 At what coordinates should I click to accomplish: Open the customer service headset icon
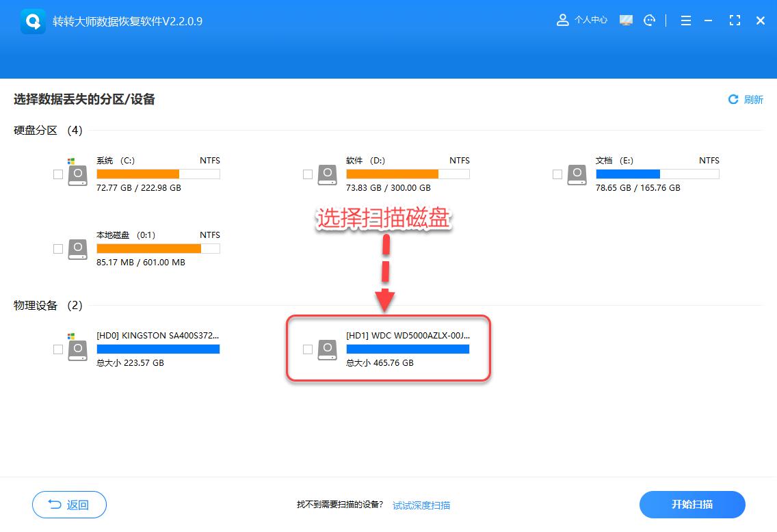[x=648, y=20]
